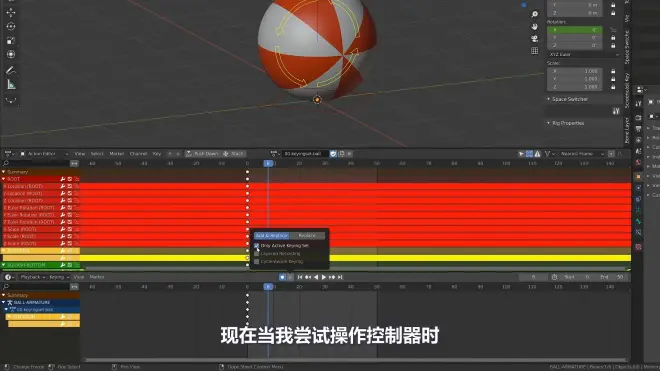Click the Rotation X value field
The image size is (660, 371).
point(575,30)
